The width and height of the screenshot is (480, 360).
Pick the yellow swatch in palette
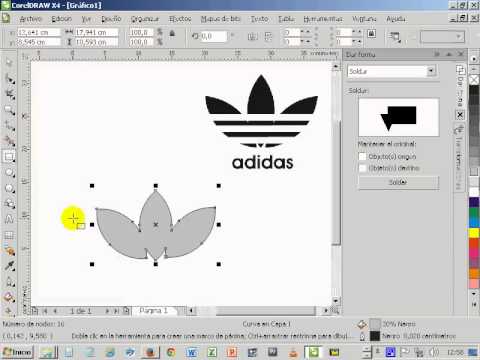[x=474, y=233]
